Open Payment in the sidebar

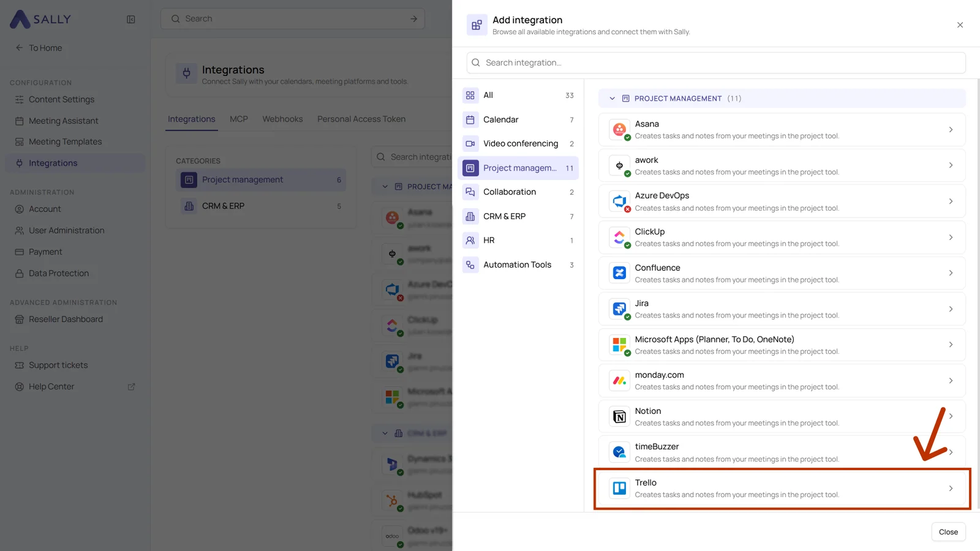click(x=75, y=252)
